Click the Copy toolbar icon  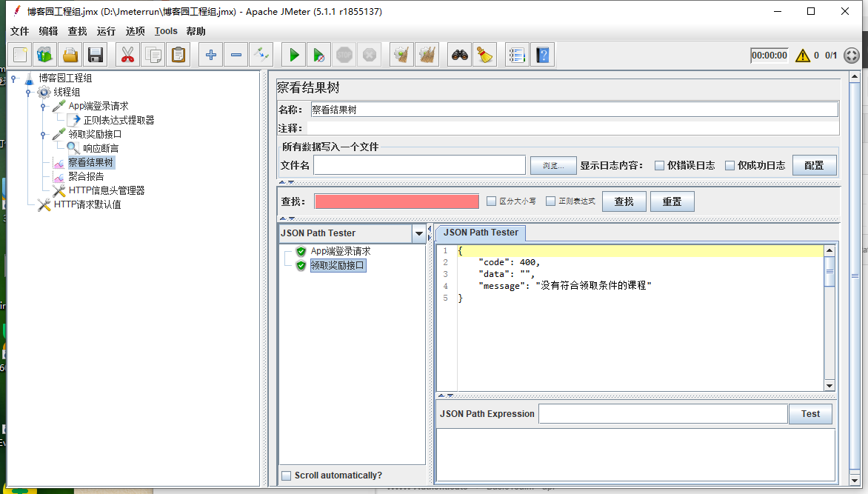[x=153, y=55]
